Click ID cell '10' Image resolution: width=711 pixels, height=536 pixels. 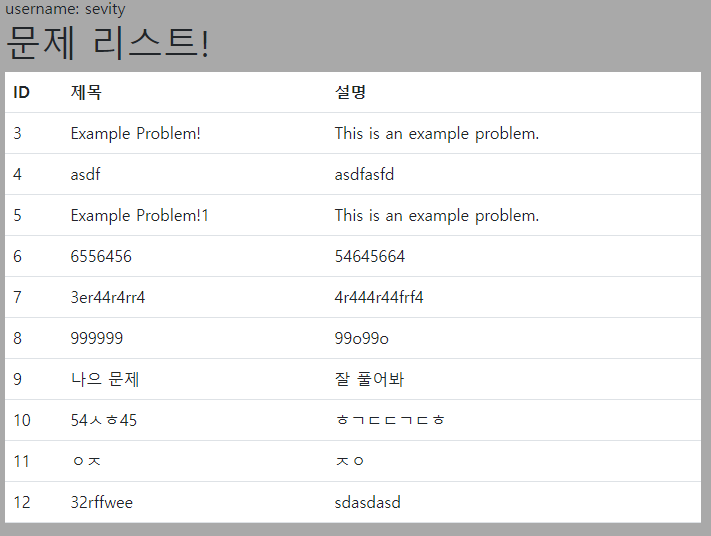coord(22,420)
